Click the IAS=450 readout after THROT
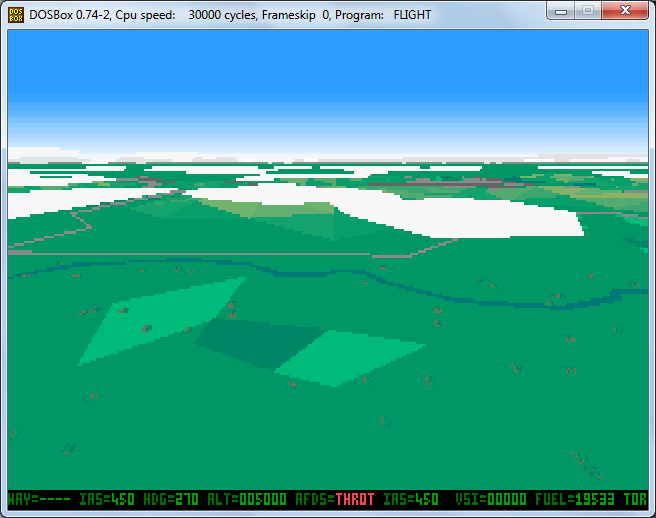The height and width of the screenshot is (518, 656). click(411, 499)
